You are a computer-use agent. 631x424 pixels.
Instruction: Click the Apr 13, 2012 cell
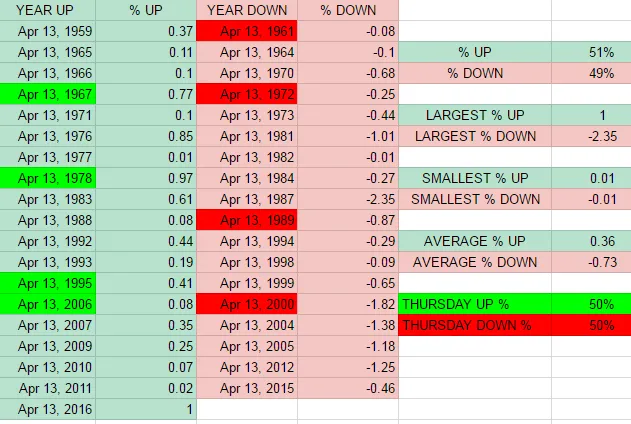tap(247, 367)
